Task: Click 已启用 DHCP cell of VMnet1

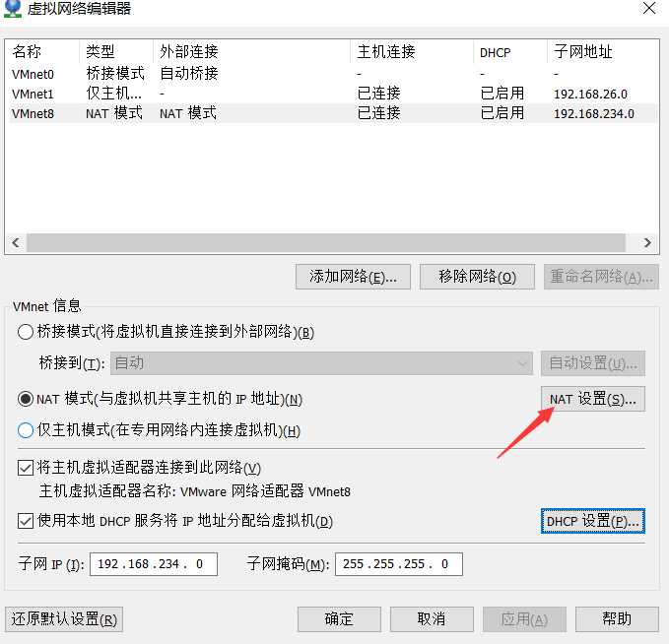Action: pyautogui.click(x=502, y=94)
